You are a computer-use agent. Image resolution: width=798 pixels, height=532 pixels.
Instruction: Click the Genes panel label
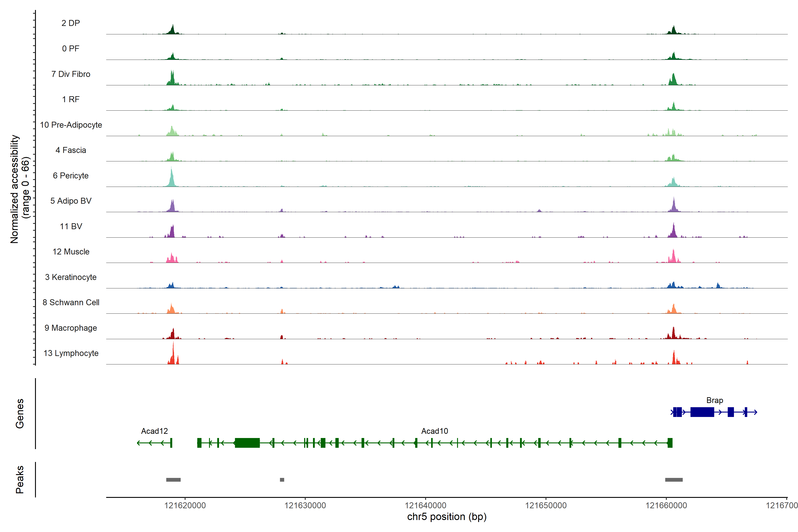coord(20,413)
